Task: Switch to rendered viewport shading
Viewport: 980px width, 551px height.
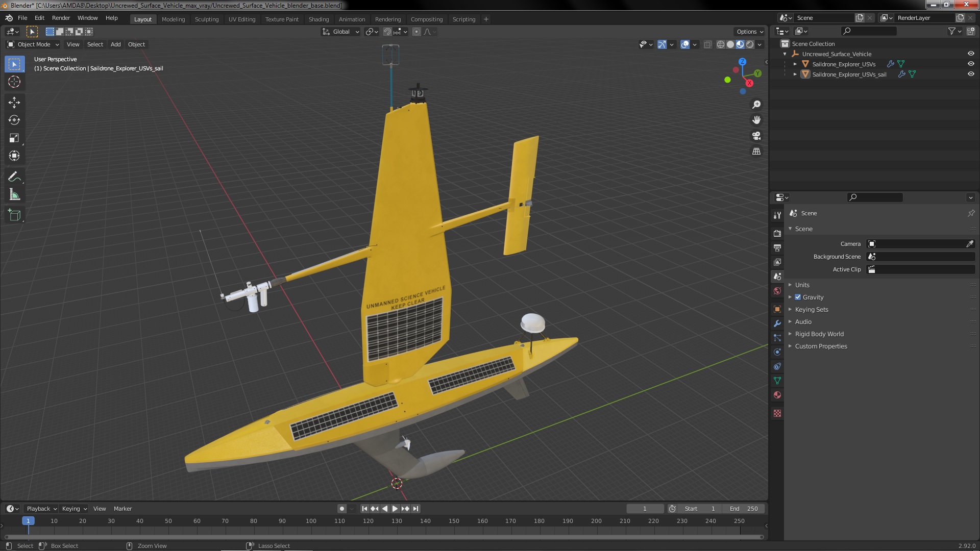Action: click(x=750, y=44)
